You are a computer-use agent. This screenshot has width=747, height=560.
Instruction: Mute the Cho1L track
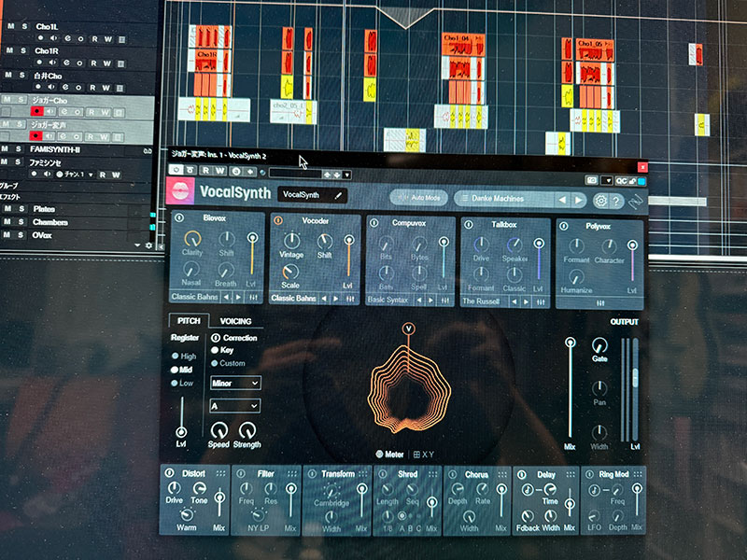[x=10, y=27]
